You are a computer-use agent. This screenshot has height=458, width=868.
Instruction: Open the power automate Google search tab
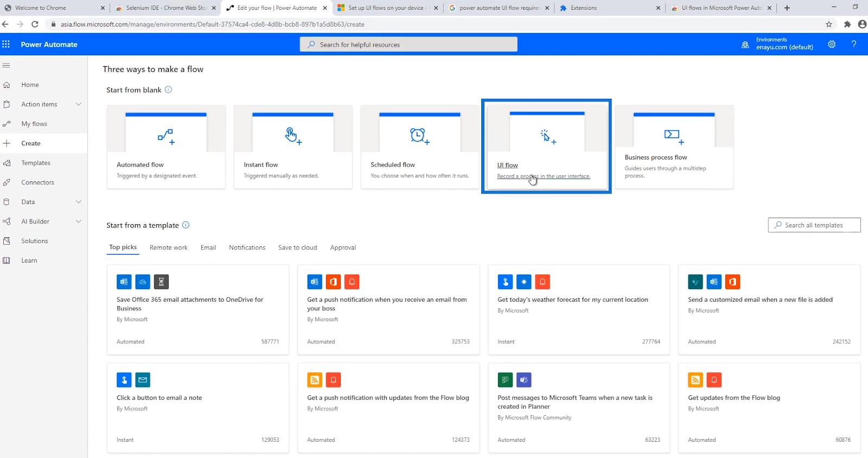[499, 8]
